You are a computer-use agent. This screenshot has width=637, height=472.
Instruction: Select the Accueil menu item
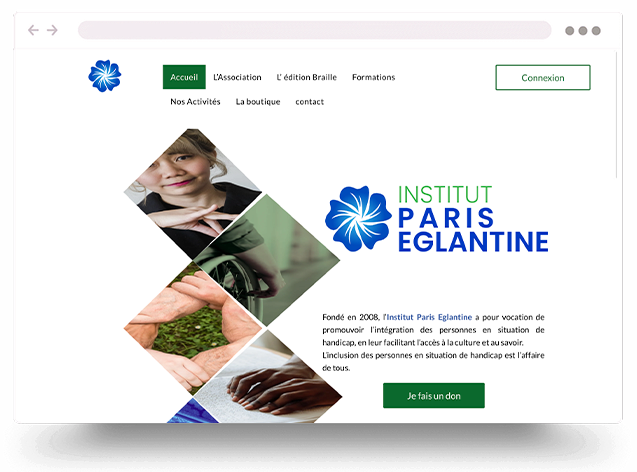(184, 77)
